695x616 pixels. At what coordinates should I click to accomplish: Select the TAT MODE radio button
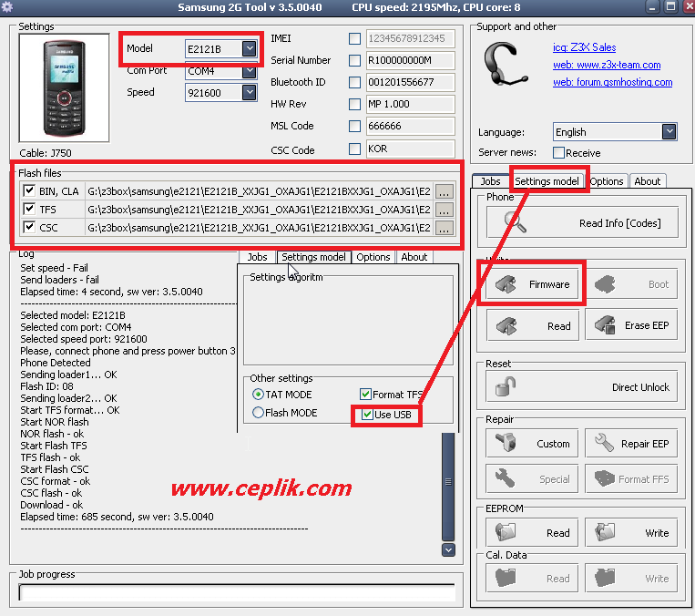258,394
